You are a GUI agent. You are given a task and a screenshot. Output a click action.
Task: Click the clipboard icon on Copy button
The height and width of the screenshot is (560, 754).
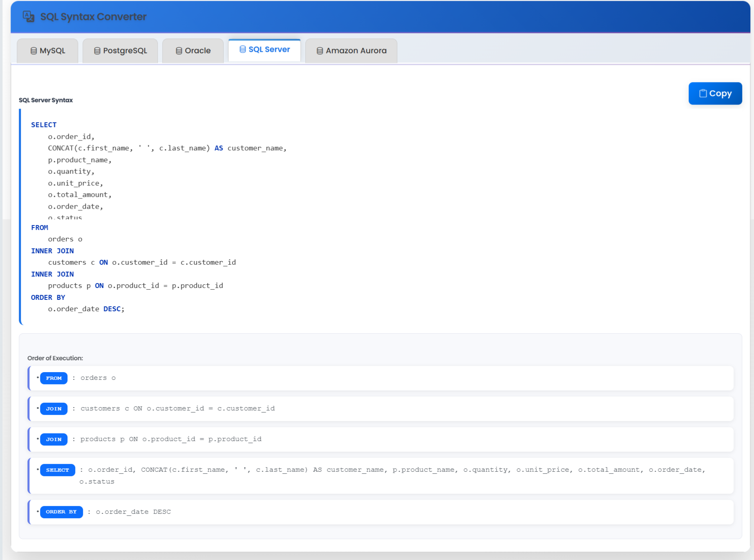[703, 94]
